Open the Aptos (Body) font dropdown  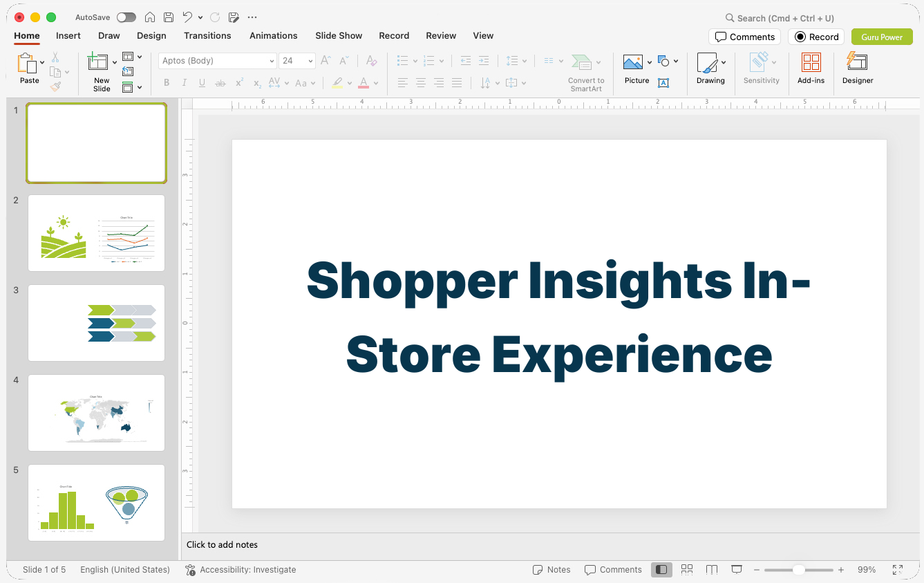(272, 61)
